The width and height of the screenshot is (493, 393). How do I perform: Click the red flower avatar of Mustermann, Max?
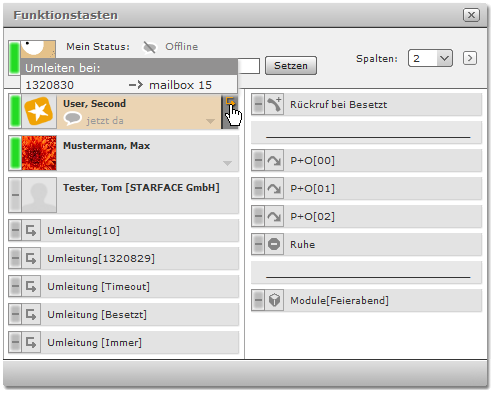click(39, 153)
